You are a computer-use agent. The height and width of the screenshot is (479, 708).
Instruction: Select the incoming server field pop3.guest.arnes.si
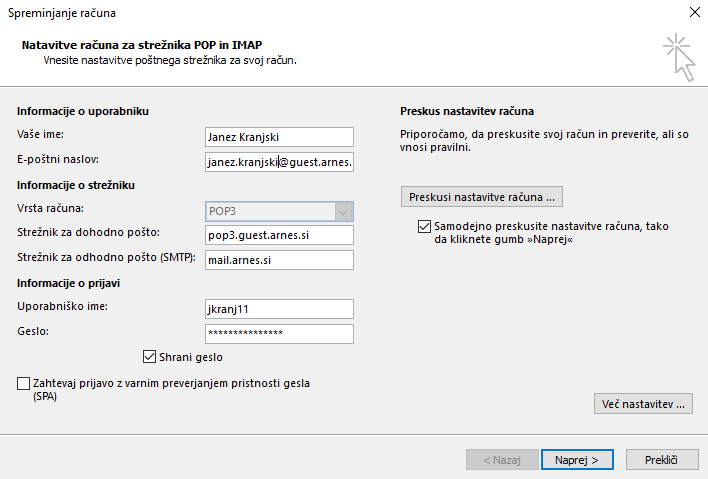279,235
